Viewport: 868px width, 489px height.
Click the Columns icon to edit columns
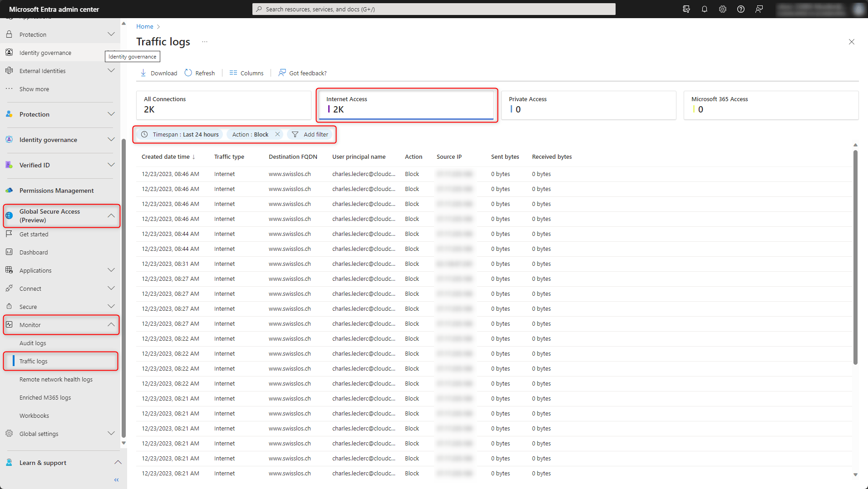(x=233, y=73)
